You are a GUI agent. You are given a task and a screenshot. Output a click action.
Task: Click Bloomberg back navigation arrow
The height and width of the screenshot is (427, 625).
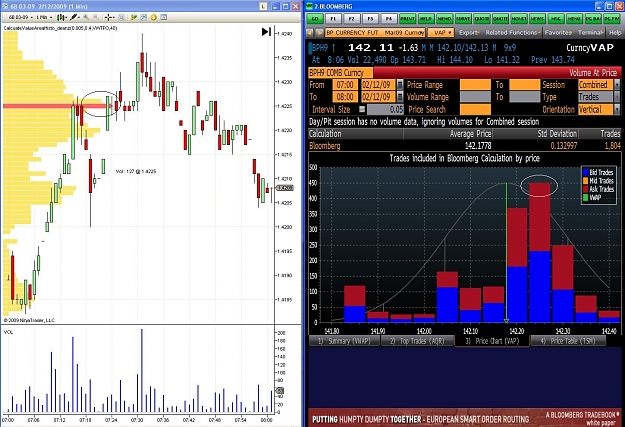(311, 33)
